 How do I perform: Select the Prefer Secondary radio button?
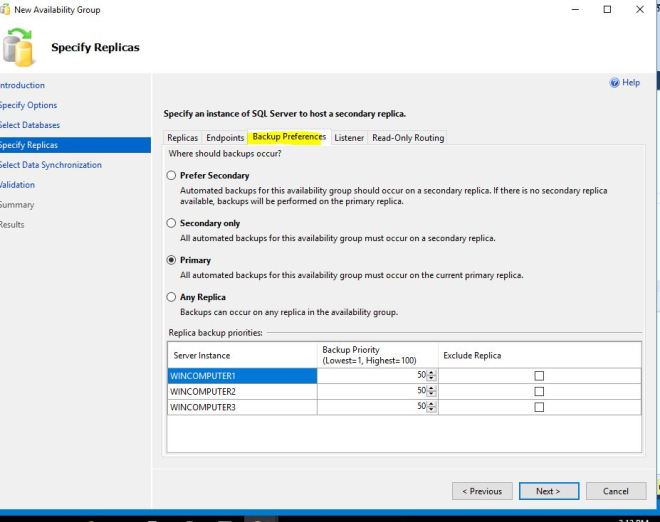click(171, 176)
